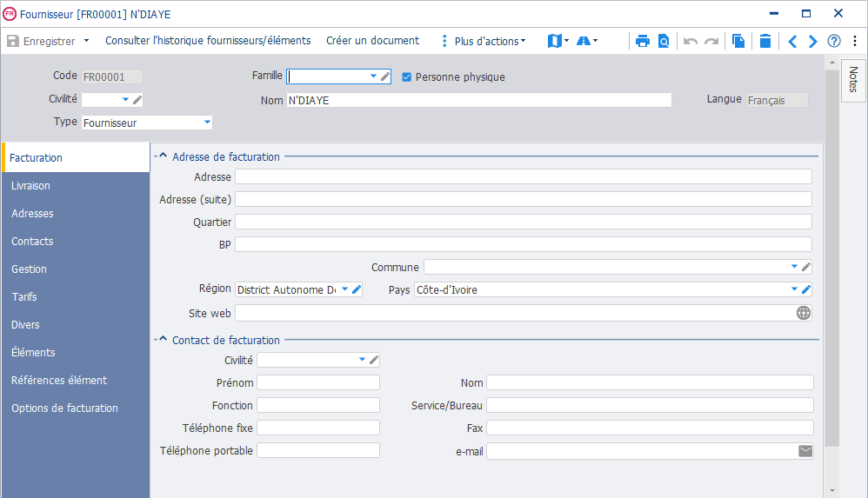Expand the Région dropdown
This screenshot has height=498, width=868.
(x=345, y=289)
